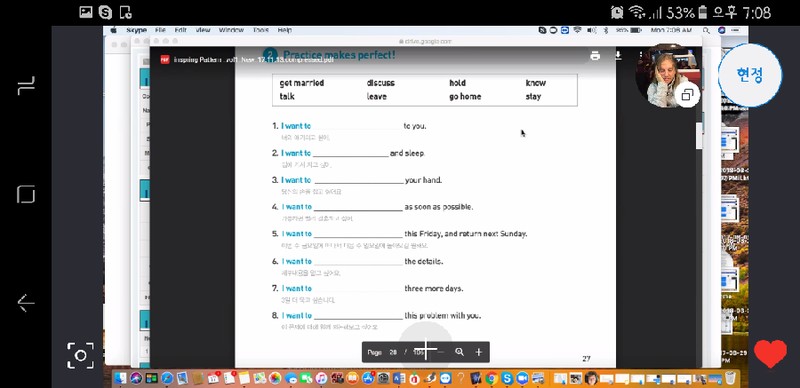Print the PDF with the printer icon

pyautogui.click(x=595, y=56)
